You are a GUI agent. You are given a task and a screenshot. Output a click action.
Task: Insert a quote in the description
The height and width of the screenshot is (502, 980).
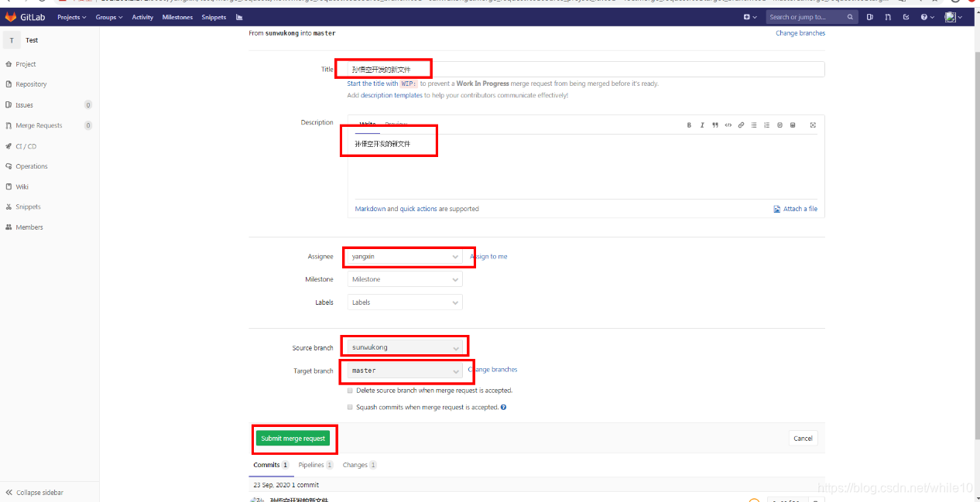pyautogui.click(x=714, y=125)
